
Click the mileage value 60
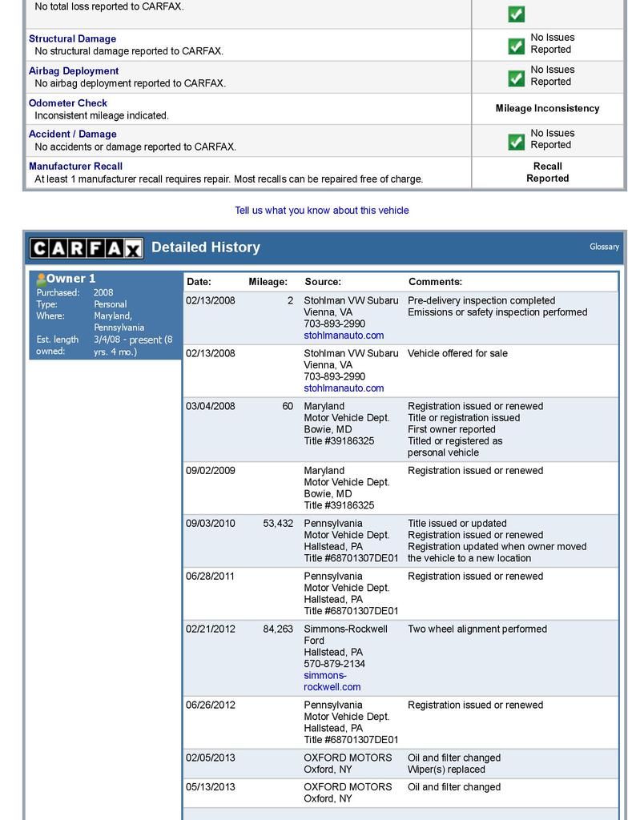288,406
